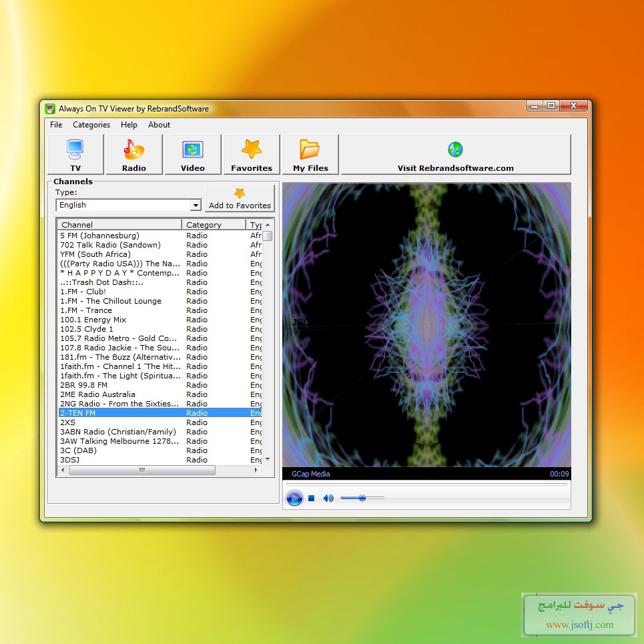Visit Rebrandsoftware.com via the globe button
644x644 pixels.
coord(456,154)
